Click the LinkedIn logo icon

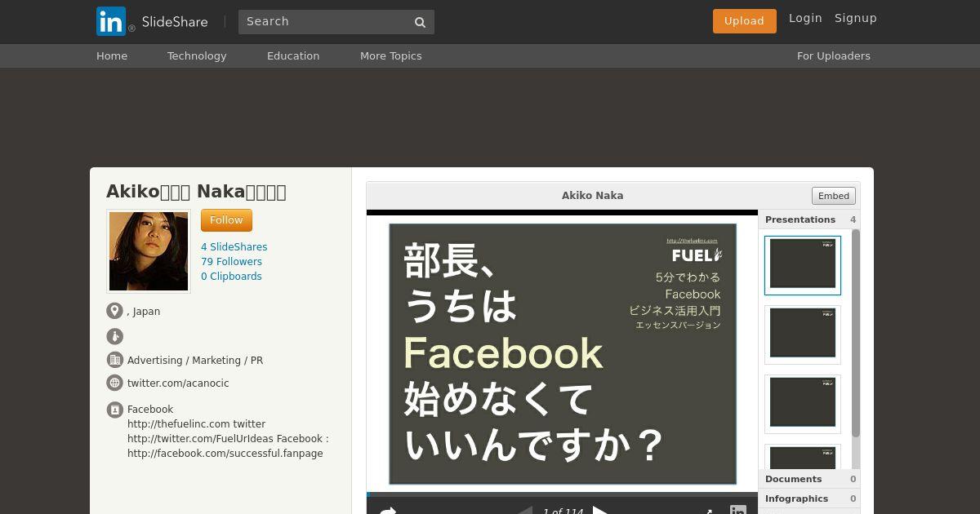coord(111,21)
